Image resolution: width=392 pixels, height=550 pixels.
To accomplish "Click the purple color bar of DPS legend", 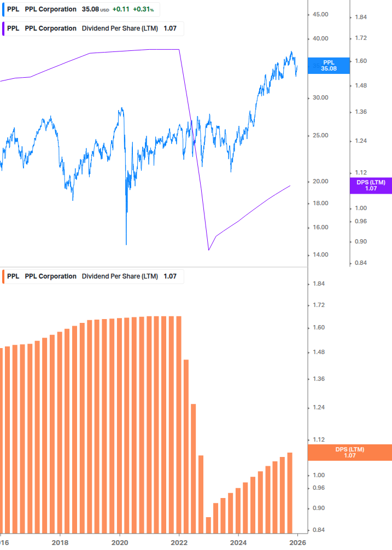I will click(x=3, y=28).
